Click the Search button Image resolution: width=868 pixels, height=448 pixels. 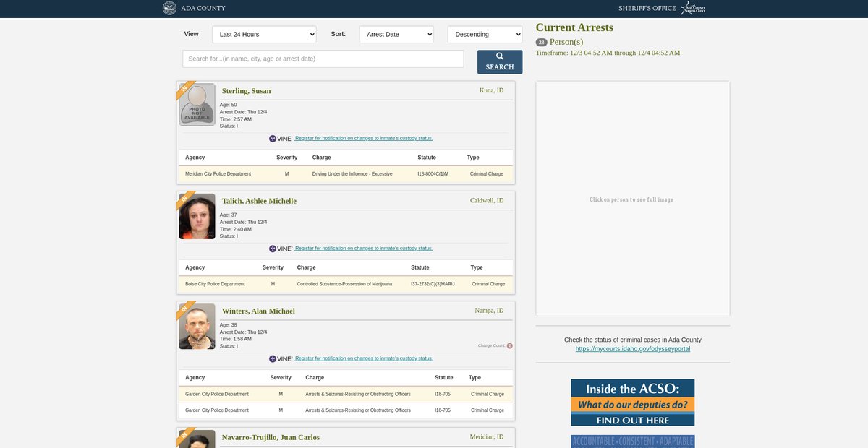coord(500,61)
